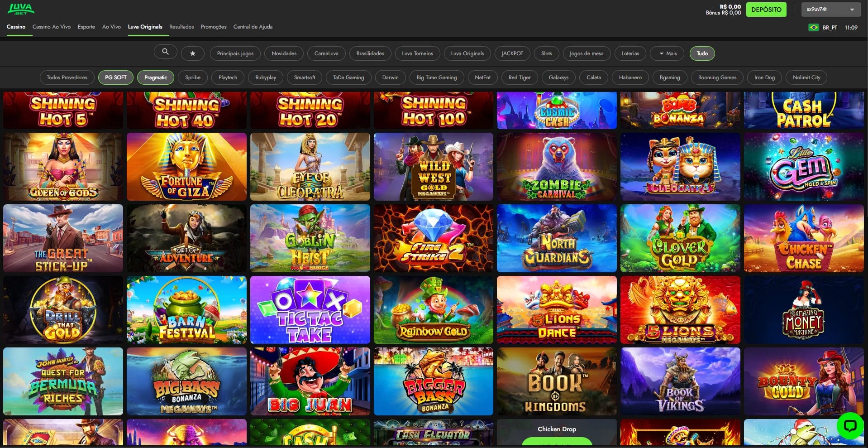Launch The Amazing Money Machine
This screenshot has width=868, height=448.
(804, 310)
